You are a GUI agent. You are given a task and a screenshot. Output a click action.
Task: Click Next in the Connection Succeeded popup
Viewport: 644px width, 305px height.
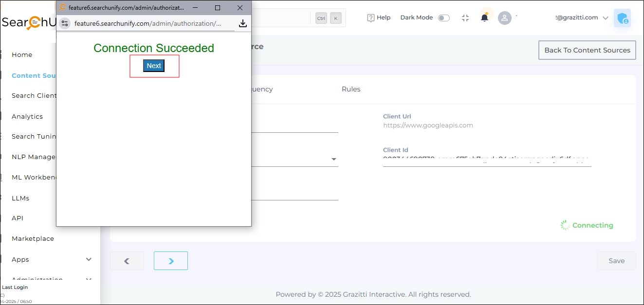[154, 66]
